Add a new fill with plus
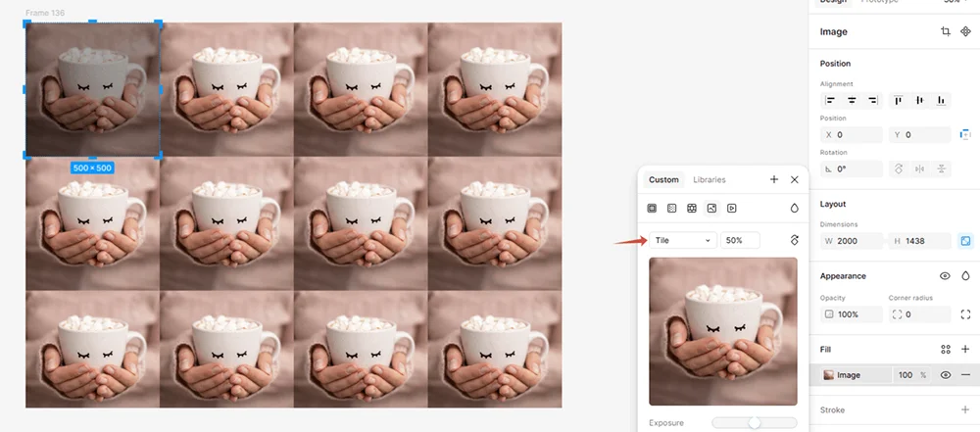Viewport: 980px width, 432px height. pyautogui.click(x=965, y=350)
